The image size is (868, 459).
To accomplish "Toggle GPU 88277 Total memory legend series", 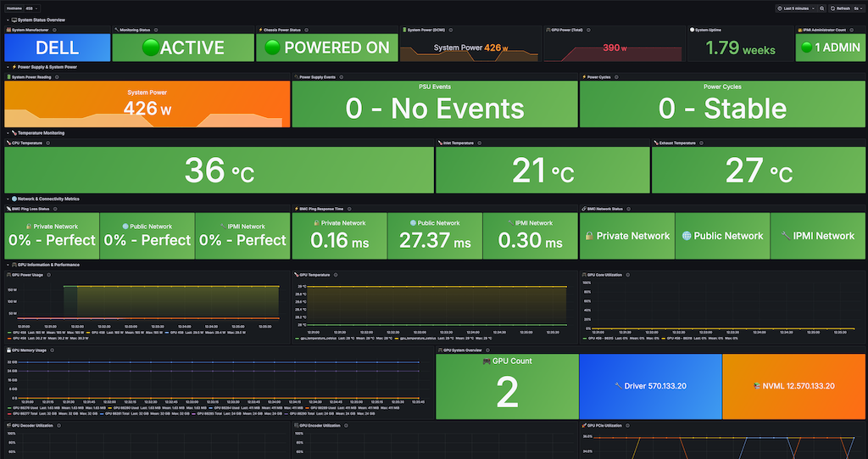I will 25,413.
